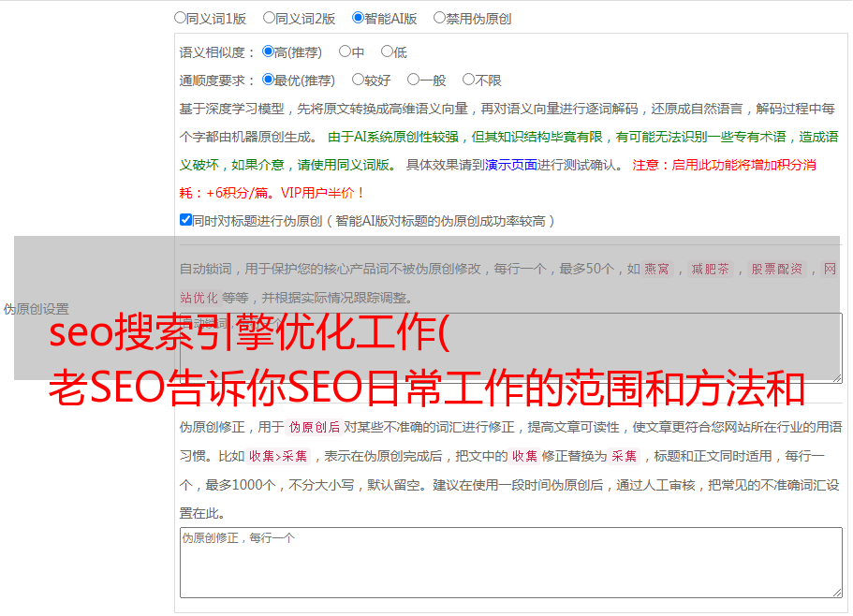Click the 伪原创设置 label
This screenshot has height=616, width=853.
[x=37, y=309]
